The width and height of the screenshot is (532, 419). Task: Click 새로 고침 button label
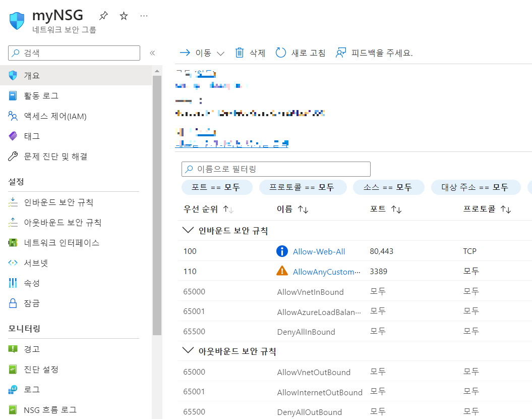[309, 53]
